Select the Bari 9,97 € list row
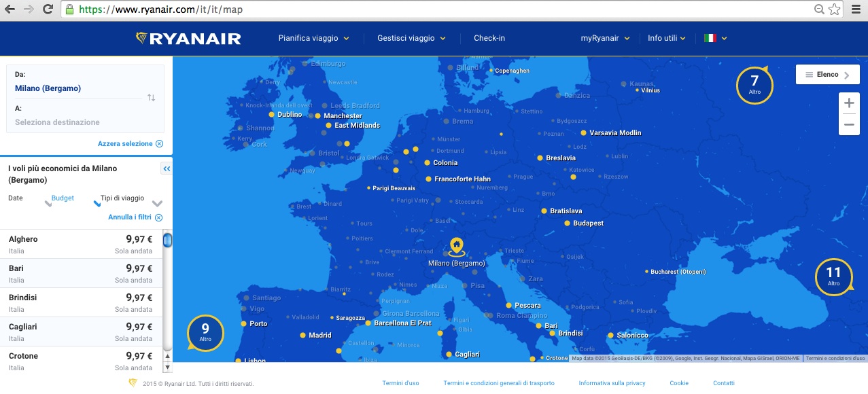This screenshot has width=868, height=394. tap(81, 273)
